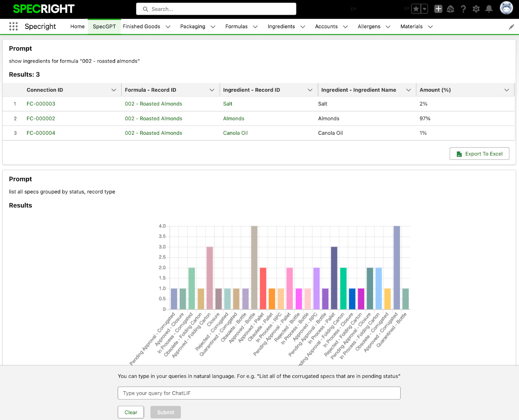519x420 pixels.
Task: Open the Formulas tab
Action: [236, 27]
